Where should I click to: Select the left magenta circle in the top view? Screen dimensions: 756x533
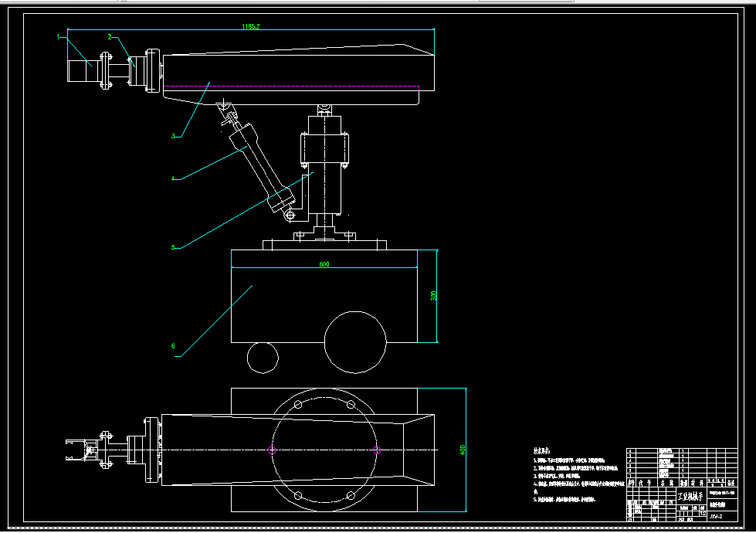click(272, 450)
